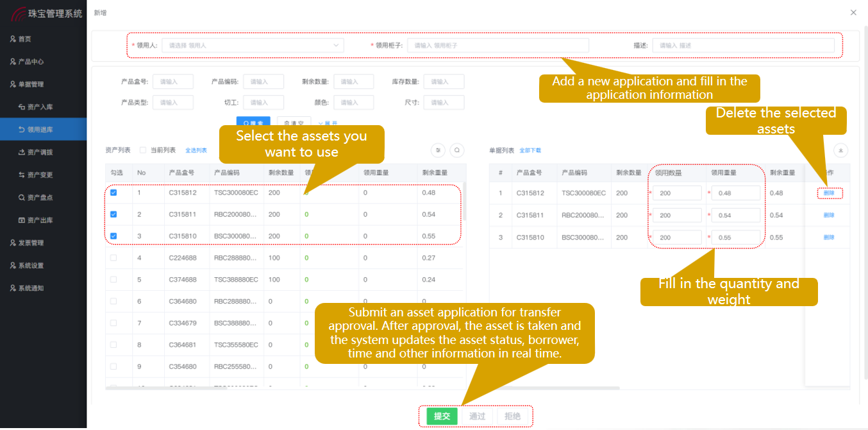The width and height of the screenshot is (868, 430).
Task: Click the round search icon above asset list
Action: (x=456, y=150)
